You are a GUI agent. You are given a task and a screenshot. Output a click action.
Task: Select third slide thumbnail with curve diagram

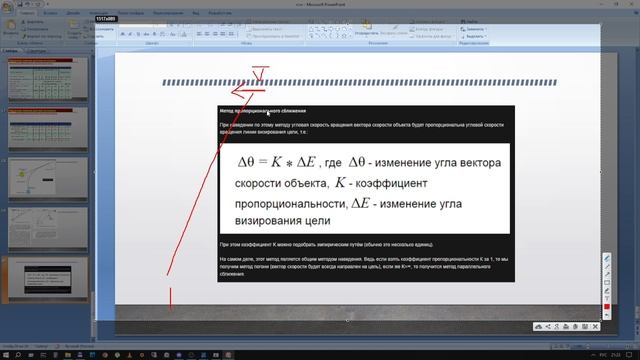click(48, 179)
